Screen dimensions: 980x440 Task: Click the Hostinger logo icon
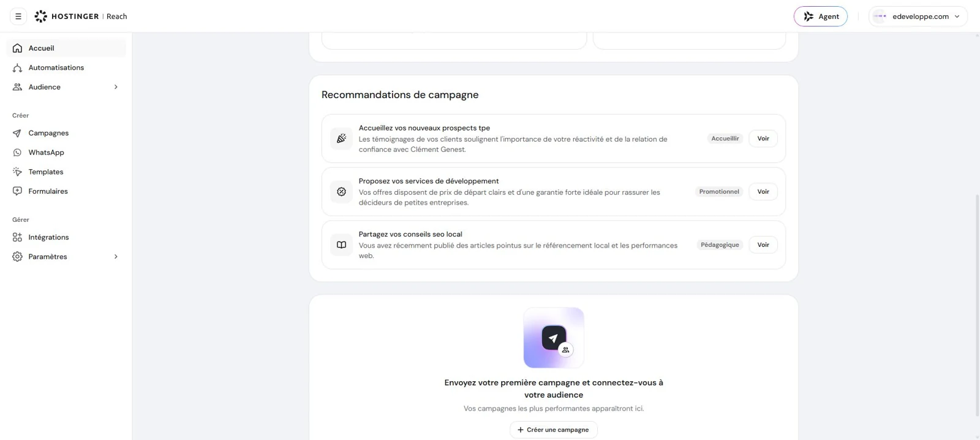pyautogui.click(x=41, y=17)
